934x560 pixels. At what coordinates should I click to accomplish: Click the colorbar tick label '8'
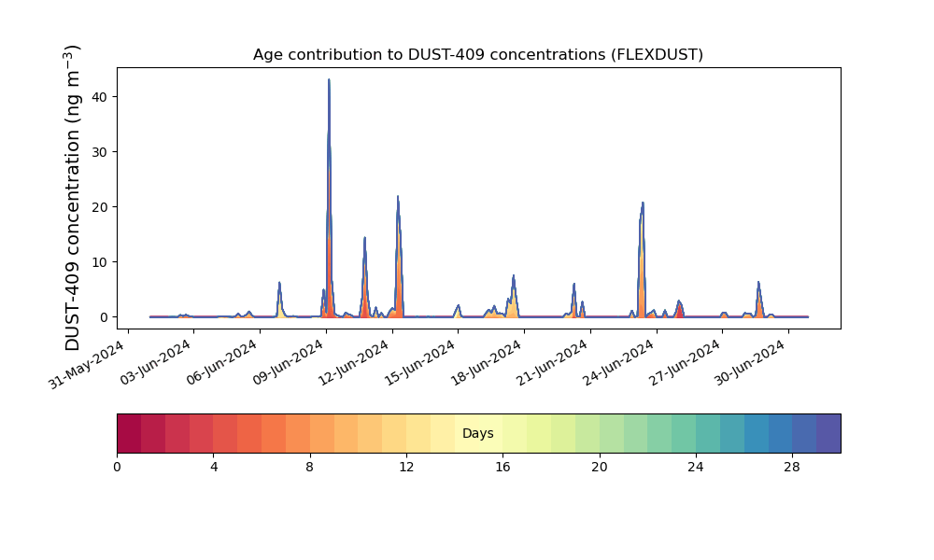pyautogui.click(x=309, y=468)
